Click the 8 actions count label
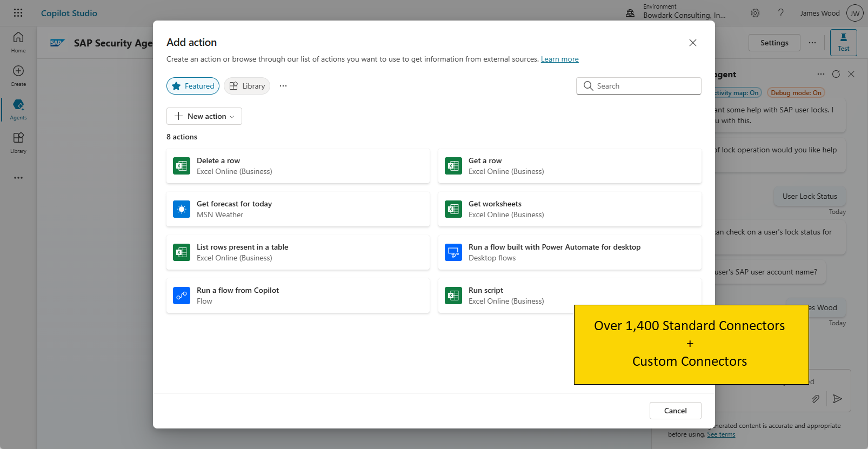868x449 pixels. click(x=182, y=137)
